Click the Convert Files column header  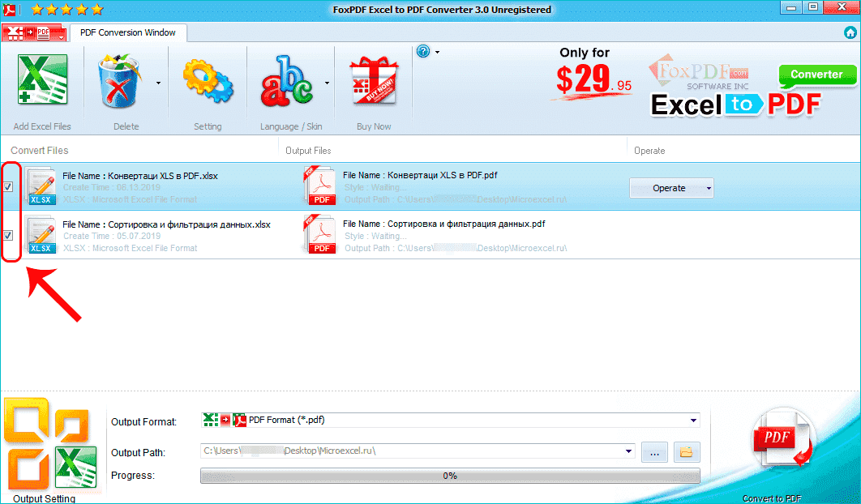click(x=40, y=151)
